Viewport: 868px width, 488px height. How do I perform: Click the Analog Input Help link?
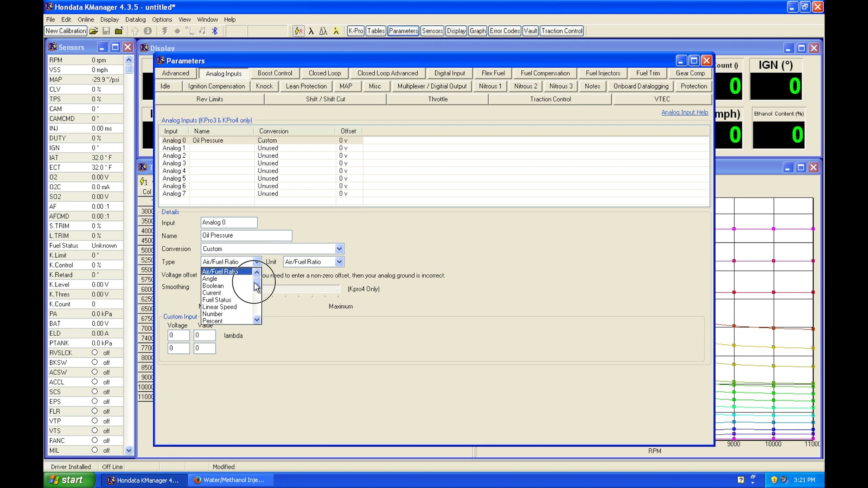pyautogui.click(x=684, y=113)
